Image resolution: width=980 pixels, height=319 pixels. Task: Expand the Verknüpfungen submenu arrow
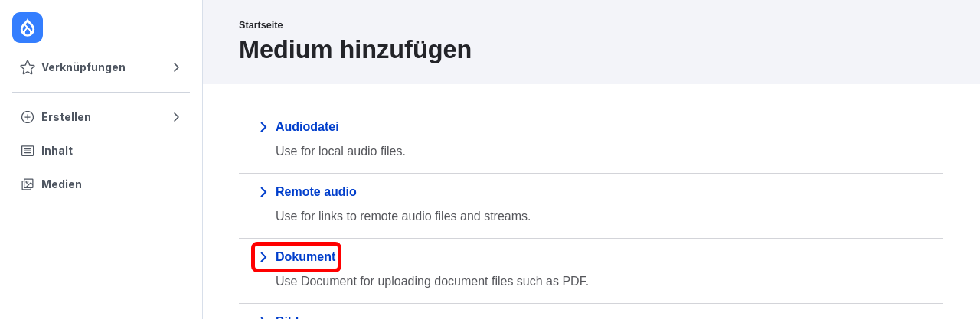pos(176,67)
